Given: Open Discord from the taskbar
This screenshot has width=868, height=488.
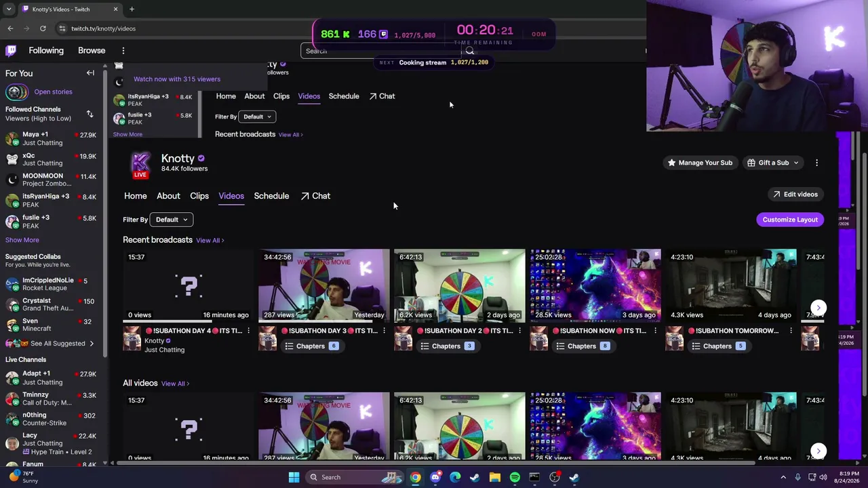Looking at the screenshot, I should [x=435, y=477].
